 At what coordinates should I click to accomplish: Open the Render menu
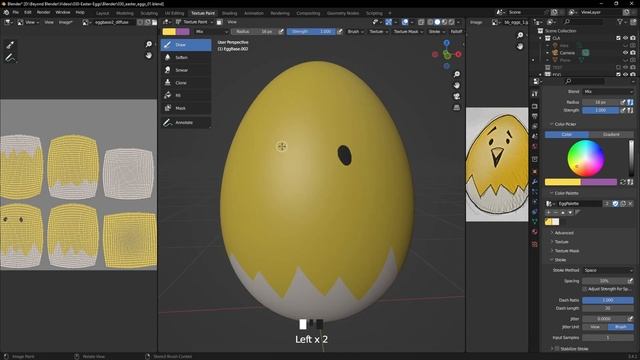click(43, 13)
